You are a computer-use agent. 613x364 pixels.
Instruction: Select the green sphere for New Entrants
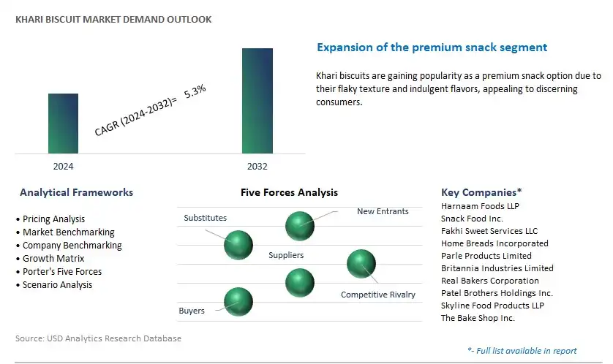[300, 226]
